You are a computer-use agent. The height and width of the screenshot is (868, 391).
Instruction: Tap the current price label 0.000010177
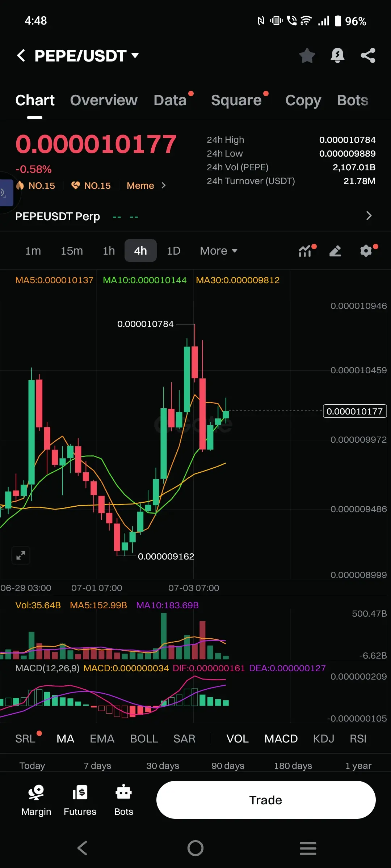355,411
